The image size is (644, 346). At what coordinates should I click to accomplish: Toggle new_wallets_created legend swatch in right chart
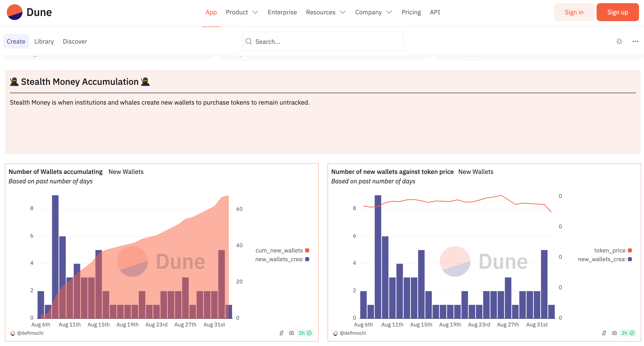pos(630,259)
